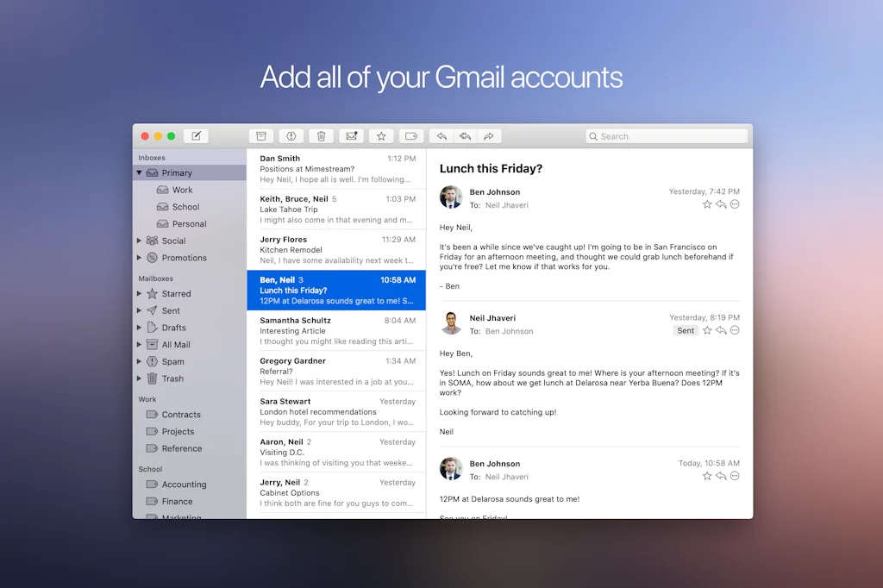Expand the Social inbox disclosure triangle
Viewport: 883px width, 588px height.
(x=140, y=241)
